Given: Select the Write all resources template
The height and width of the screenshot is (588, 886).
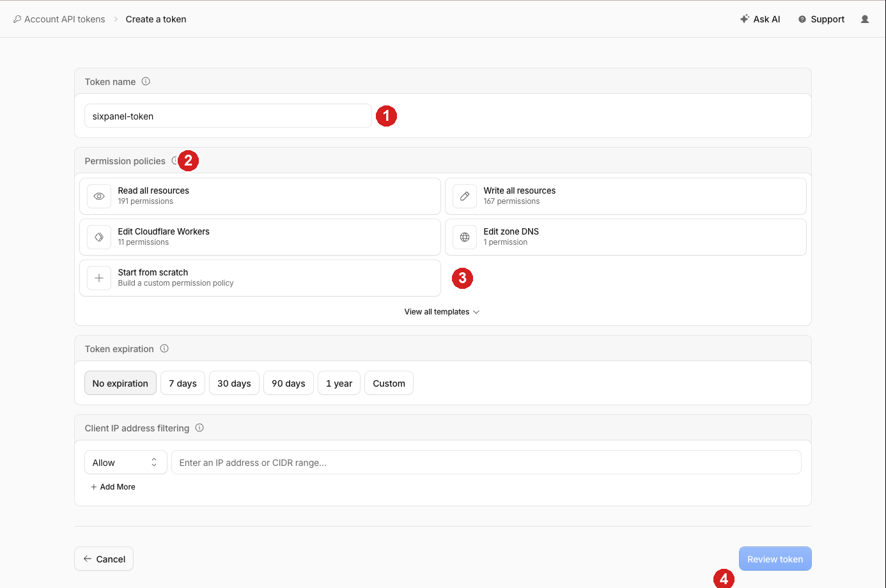Looking at the screenshot, I should (x=626, y=196).
